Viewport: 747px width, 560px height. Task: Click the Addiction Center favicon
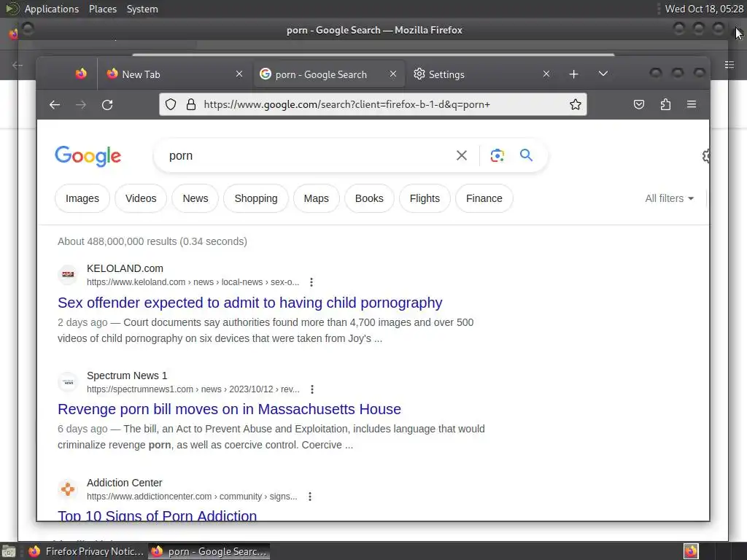[x=68, y=489]
